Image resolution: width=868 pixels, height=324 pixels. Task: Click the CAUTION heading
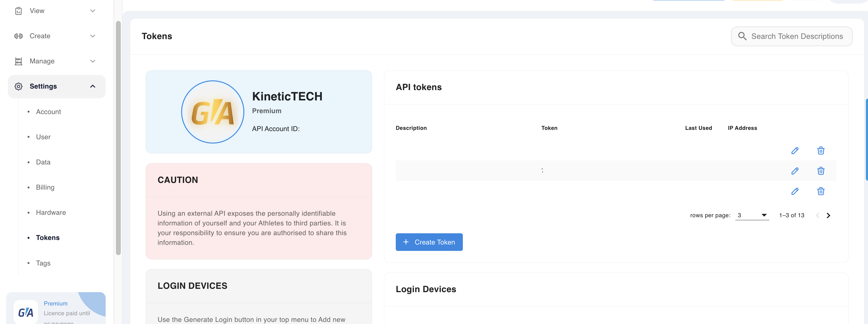tap(178, 180)
